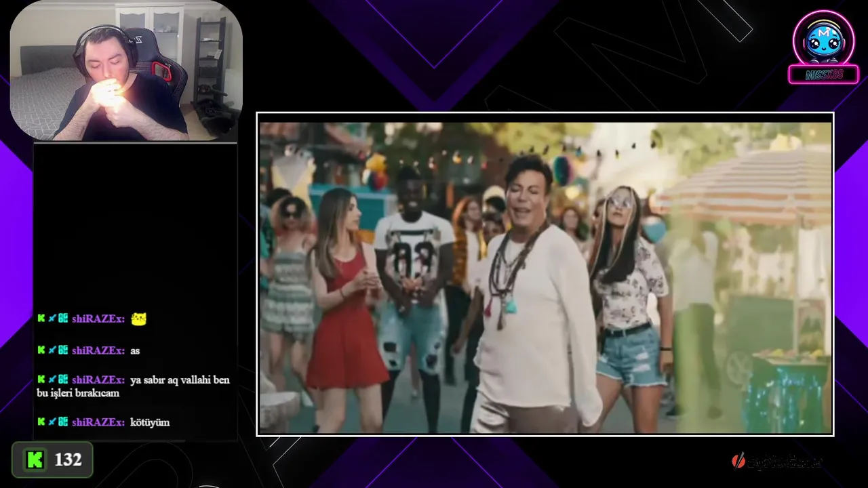Click the blue sword badge on the 'as' message

coord(52,350)
